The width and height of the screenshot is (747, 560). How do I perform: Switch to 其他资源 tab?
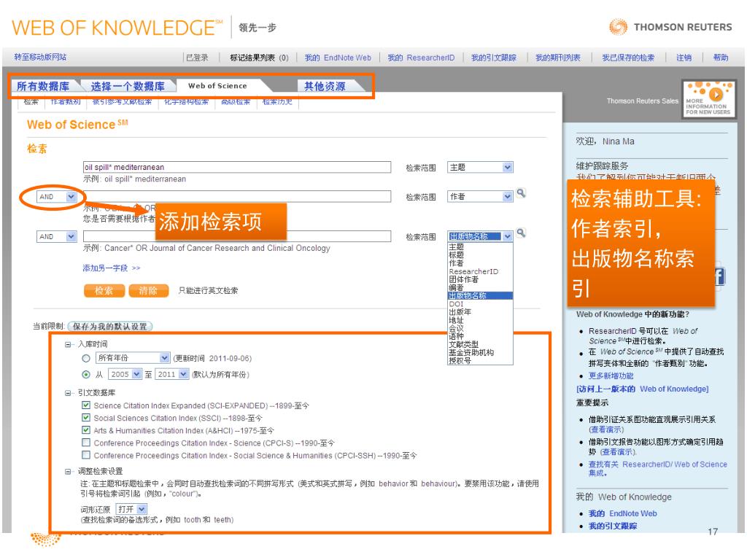(325, 86)
